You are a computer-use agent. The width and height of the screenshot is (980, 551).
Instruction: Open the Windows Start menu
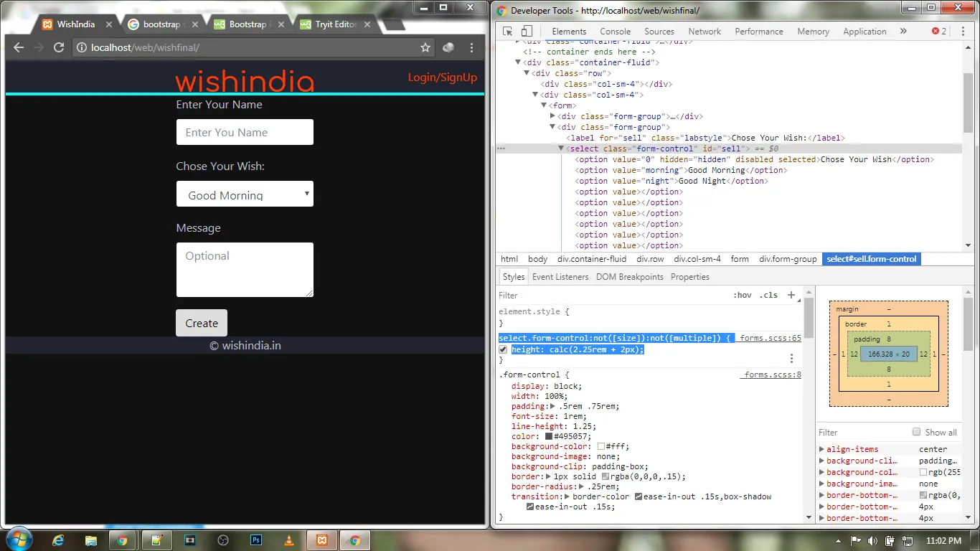click(18, 540)
